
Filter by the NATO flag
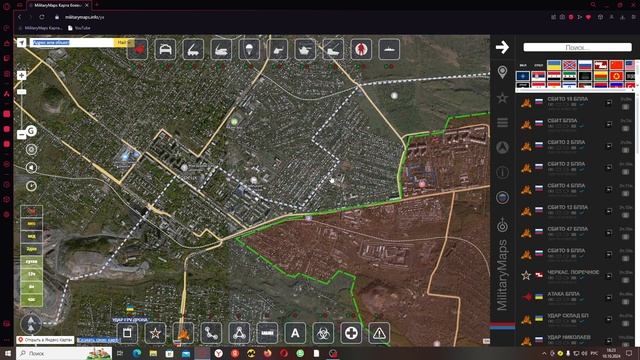pos(523,76)
